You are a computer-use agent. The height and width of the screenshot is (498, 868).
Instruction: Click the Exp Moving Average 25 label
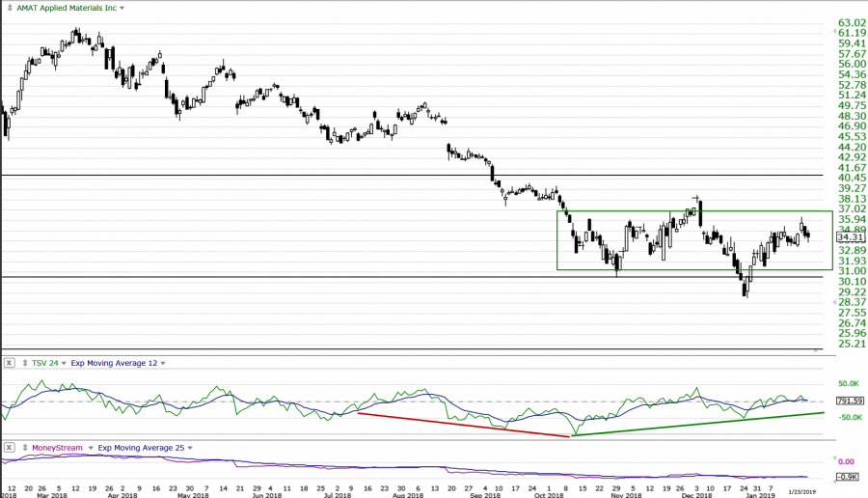click(141, 448)
